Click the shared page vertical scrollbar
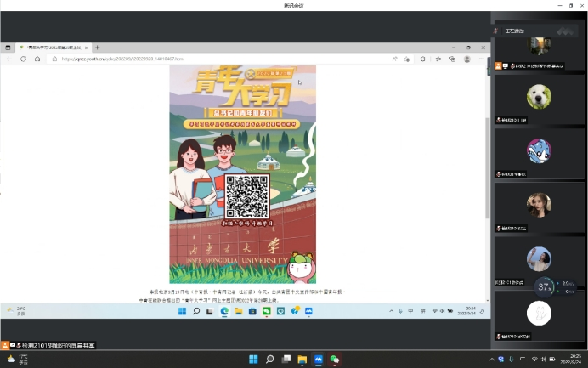Viewport: 588px width, 368px height. 487,170
